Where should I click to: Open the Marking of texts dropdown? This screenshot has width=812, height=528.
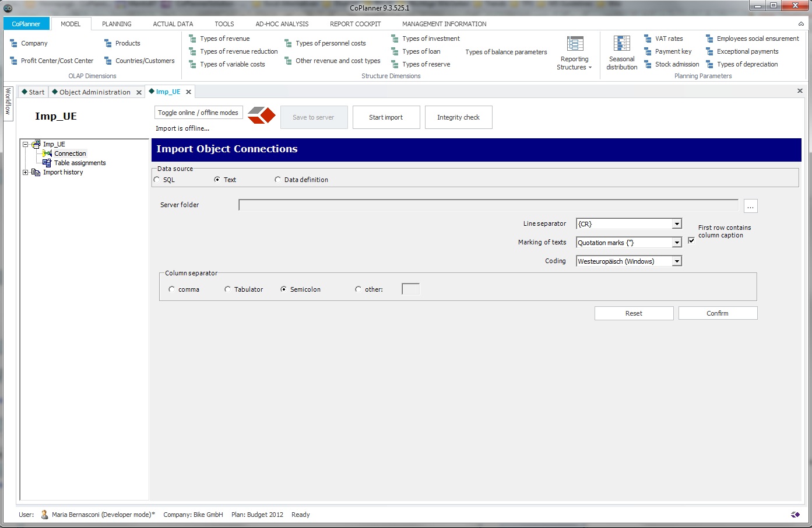pos(677,243)
